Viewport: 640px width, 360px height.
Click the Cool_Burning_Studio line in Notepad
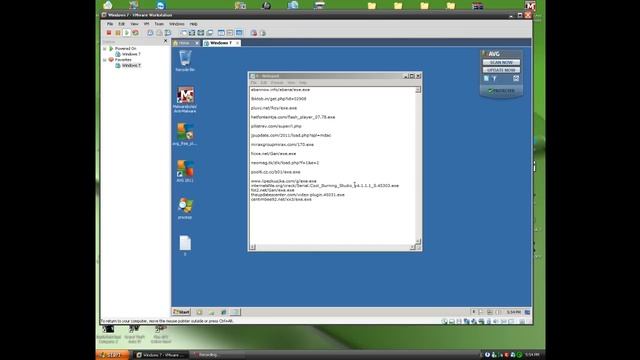click(325, 186)
